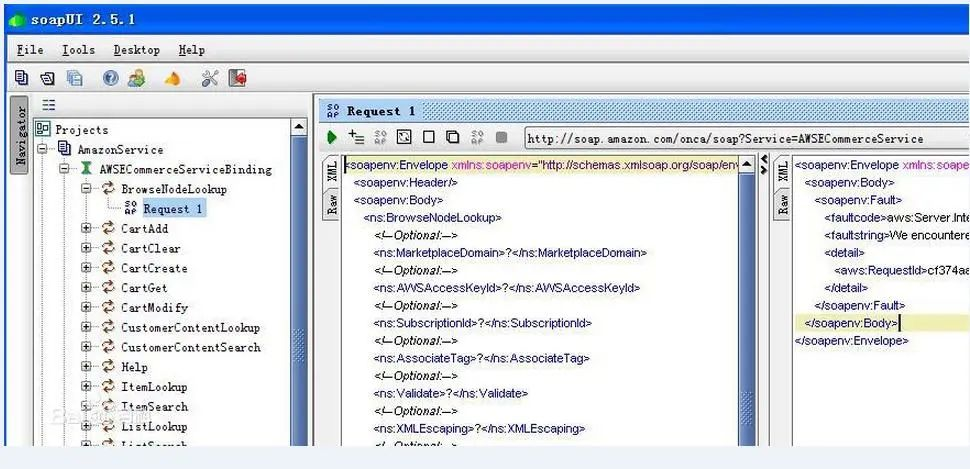Expand the CartClear operation

(x=86, y=248)
